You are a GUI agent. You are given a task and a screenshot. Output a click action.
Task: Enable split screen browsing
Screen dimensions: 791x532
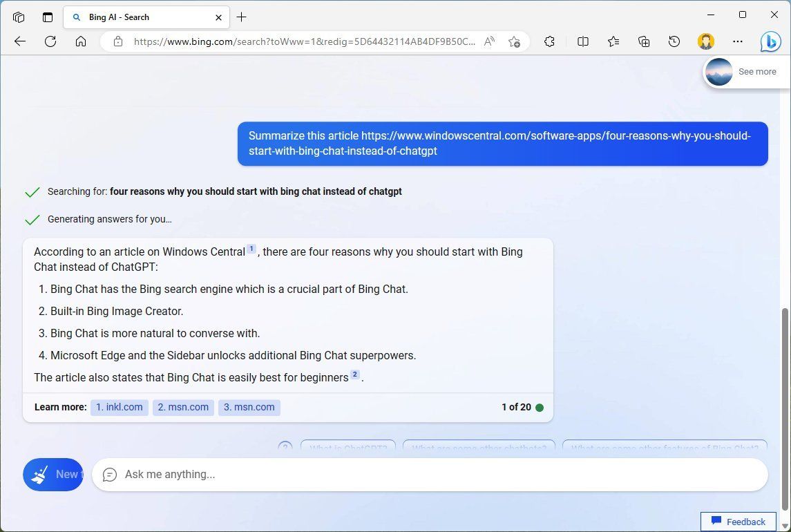(x=582, y=41)
